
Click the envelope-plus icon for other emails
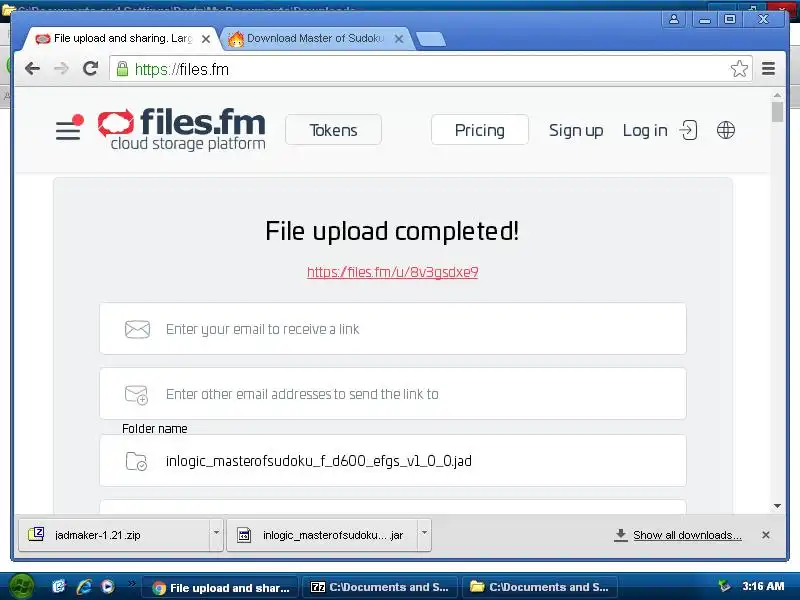(136, 394)
